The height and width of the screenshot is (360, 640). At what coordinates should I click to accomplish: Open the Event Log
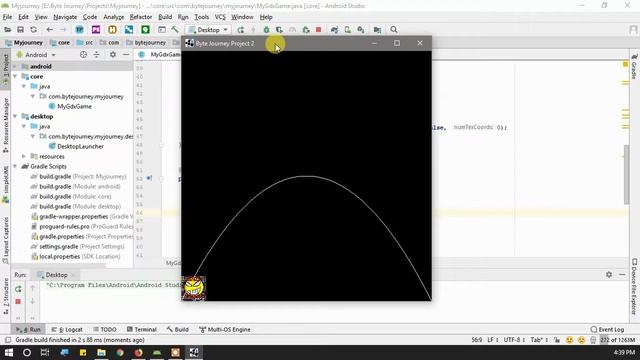pyautogui.click(x=607, y=329)
